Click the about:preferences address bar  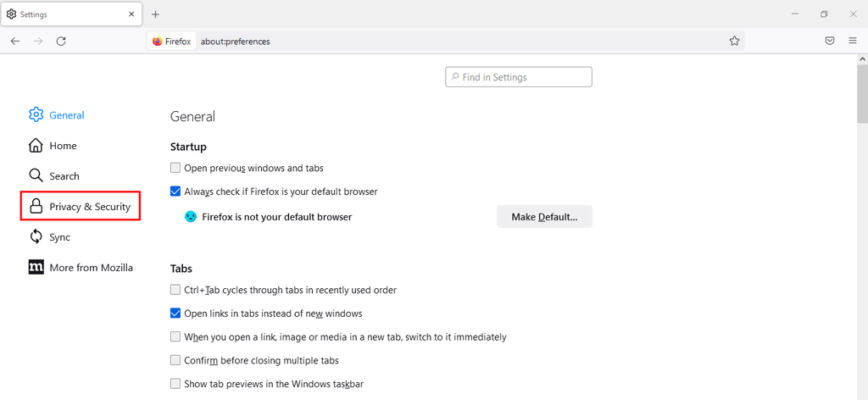[x=458, y=41]
